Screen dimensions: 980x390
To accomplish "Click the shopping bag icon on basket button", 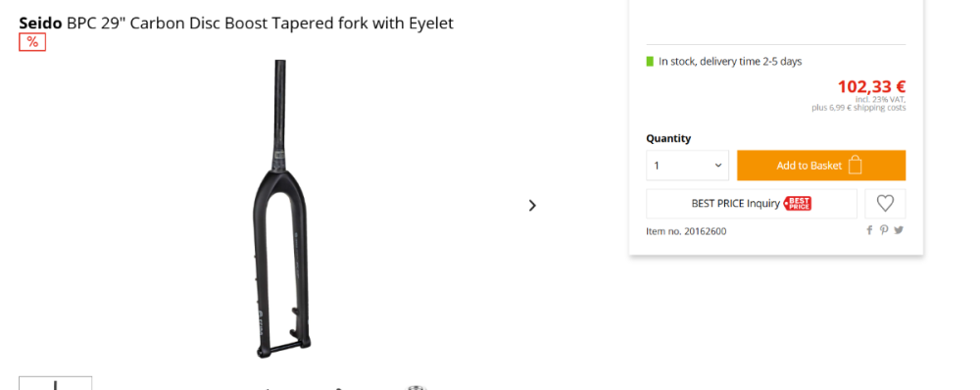I will point(856,165).
